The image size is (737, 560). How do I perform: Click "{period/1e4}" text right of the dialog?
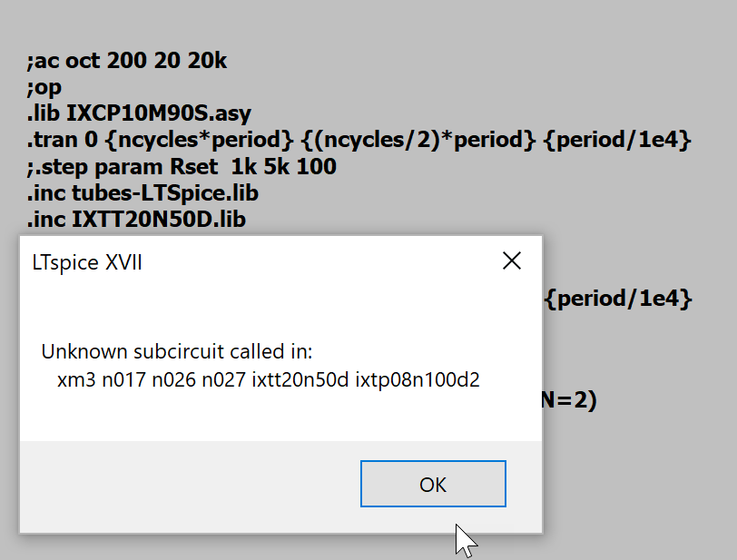618,299
